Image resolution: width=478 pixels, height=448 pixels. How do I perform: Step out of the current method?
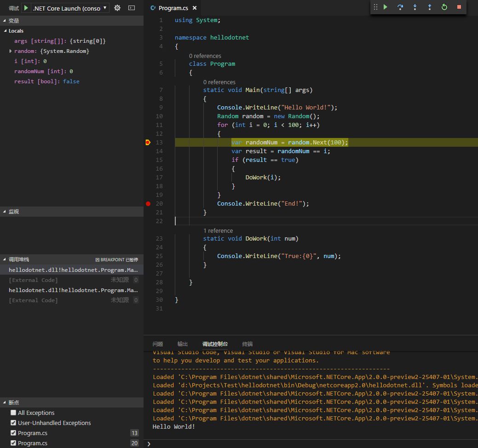click(429, 7)
